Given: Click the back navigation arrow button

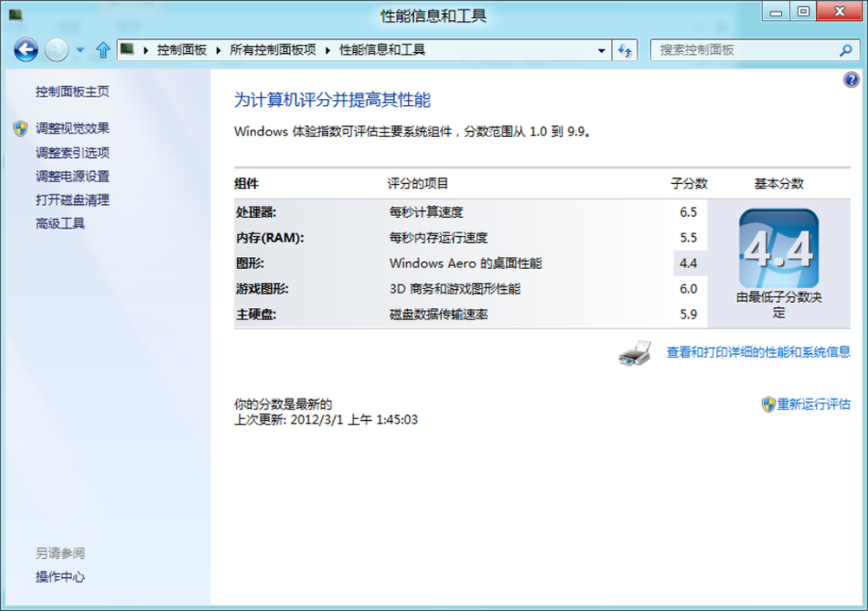Looking at the screenshot, I should (x=26, y=50).
